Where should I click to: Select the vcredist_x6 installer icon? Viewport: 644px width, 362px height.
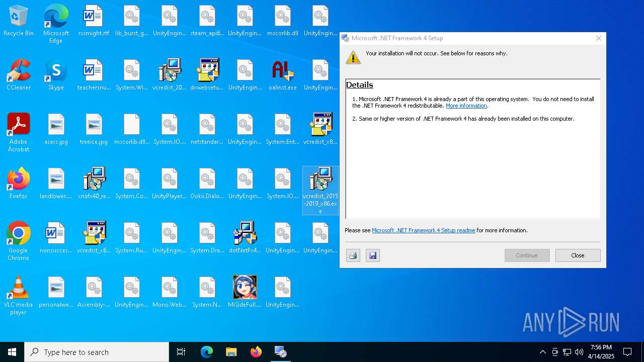click(x=94, y=238)
